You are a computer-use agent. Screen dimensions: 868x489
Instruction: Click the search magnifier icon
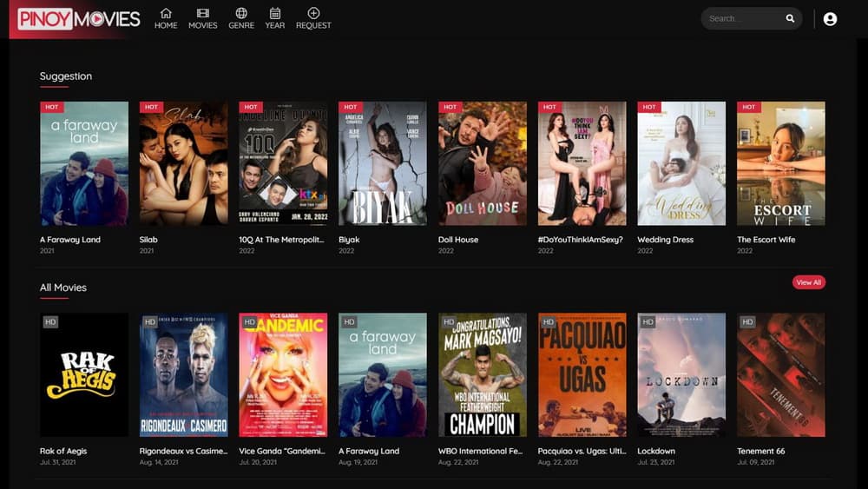(x=790, y=18)
